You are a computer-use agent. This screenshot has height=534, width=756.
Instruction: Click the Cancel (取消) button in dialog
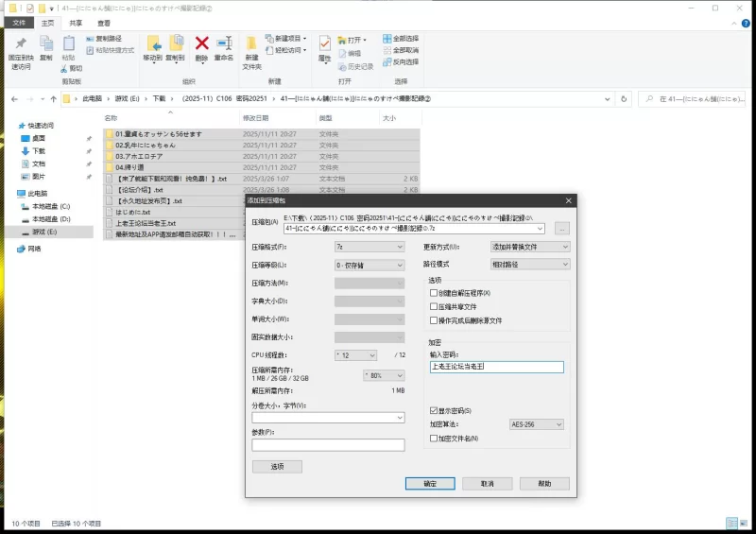click(487, 483)
